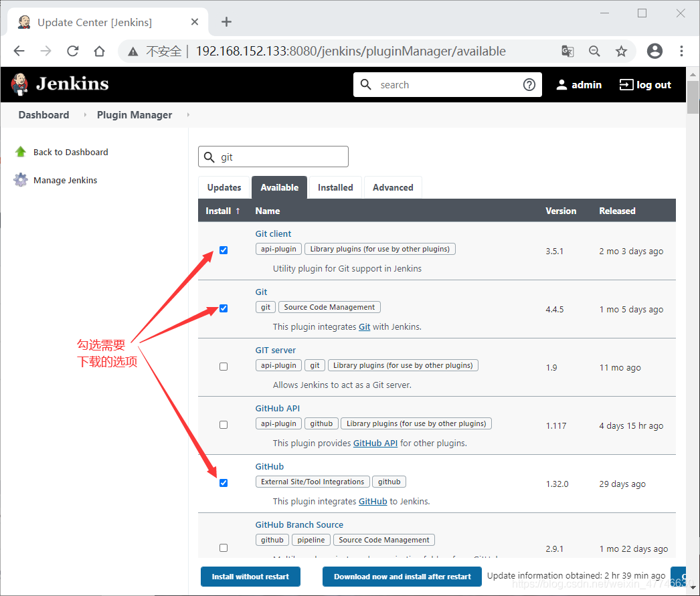Click Plugin Manager in the breadcrumb
The width and height of the screenshot is (700, 596).
[135, 115]
